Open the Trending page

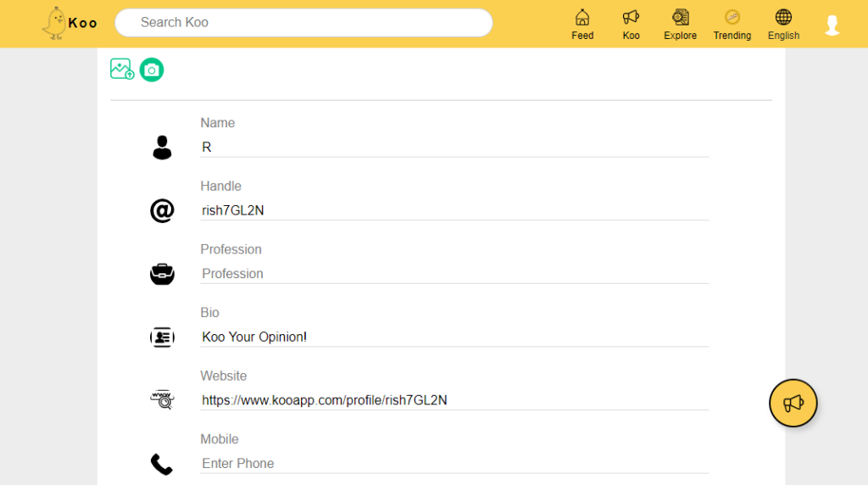coord(732,25)
